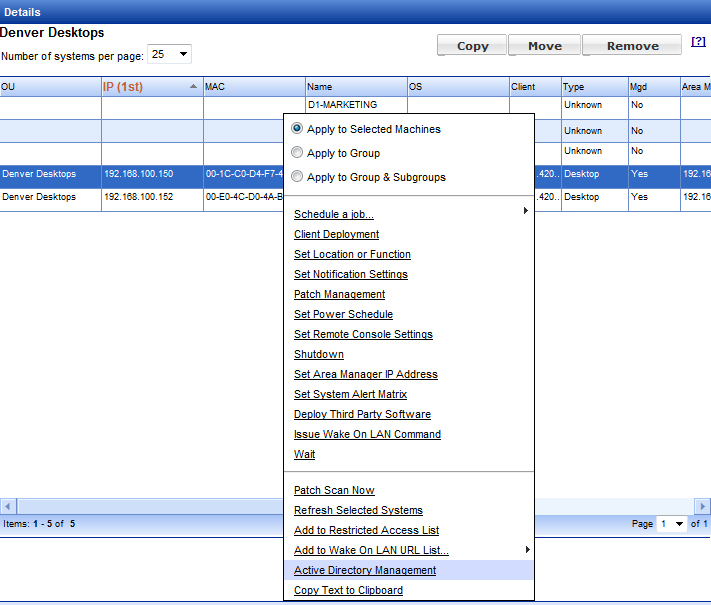
Task: Open the page number dropdown
Action: tap(672, 523)
